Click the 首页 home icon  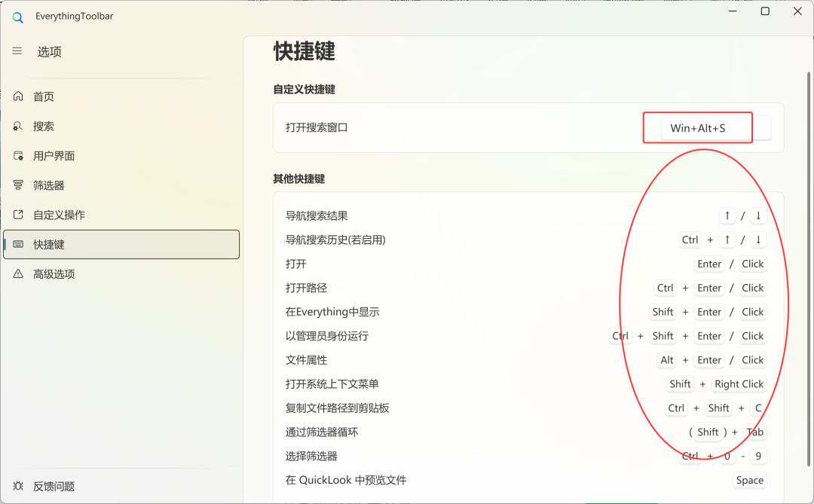pyautogui.click(x=18, y=96)
